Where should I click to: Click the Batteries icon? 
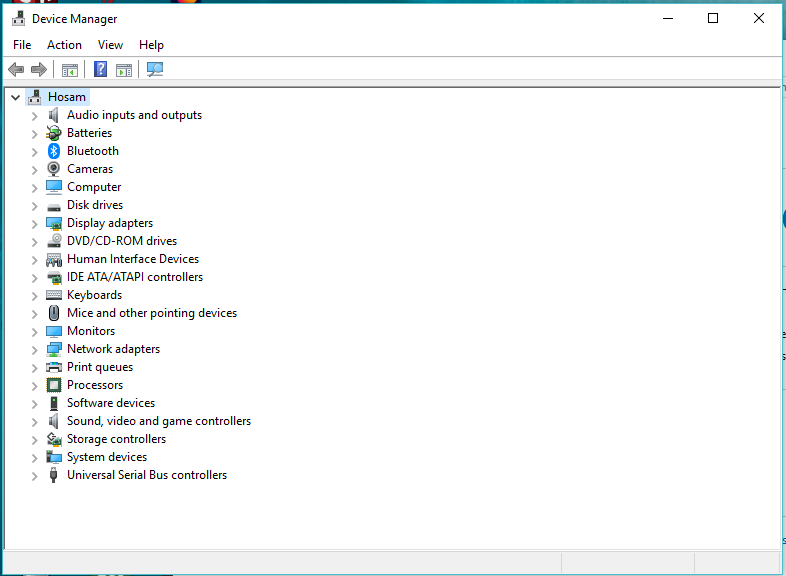54,133
